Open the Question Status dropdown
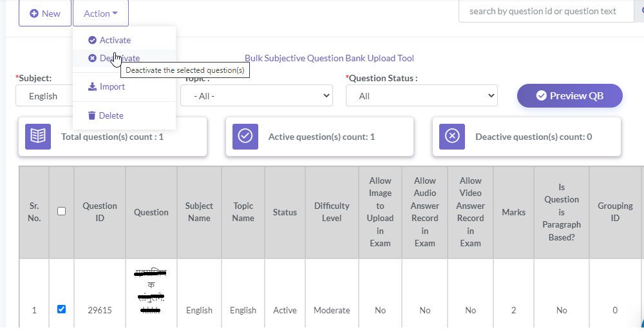 point(421,96)
